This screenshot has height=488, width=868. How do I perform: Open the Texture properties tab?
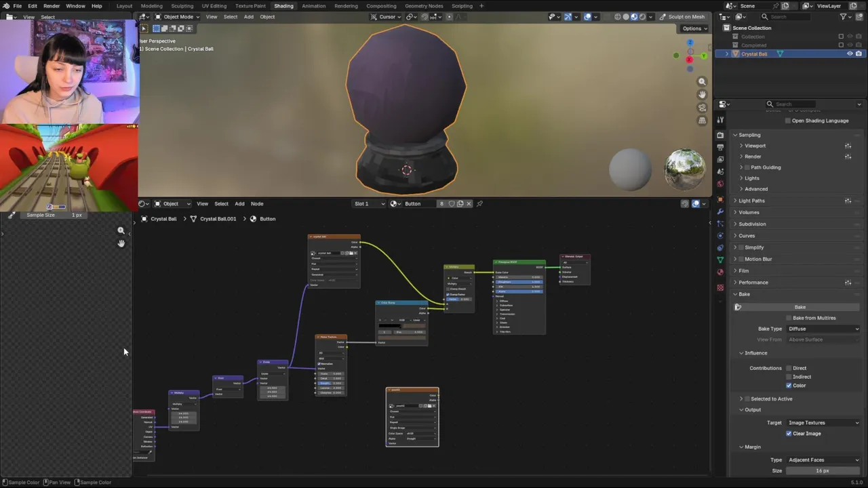tap(720, 287)
